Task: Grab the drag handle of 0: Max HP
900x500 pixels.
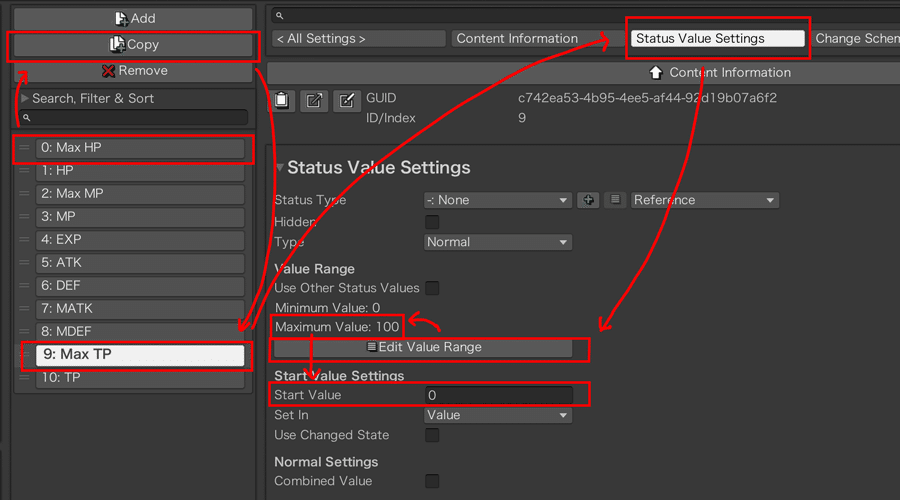Action: pyautogui.click(x=24, y=148)
